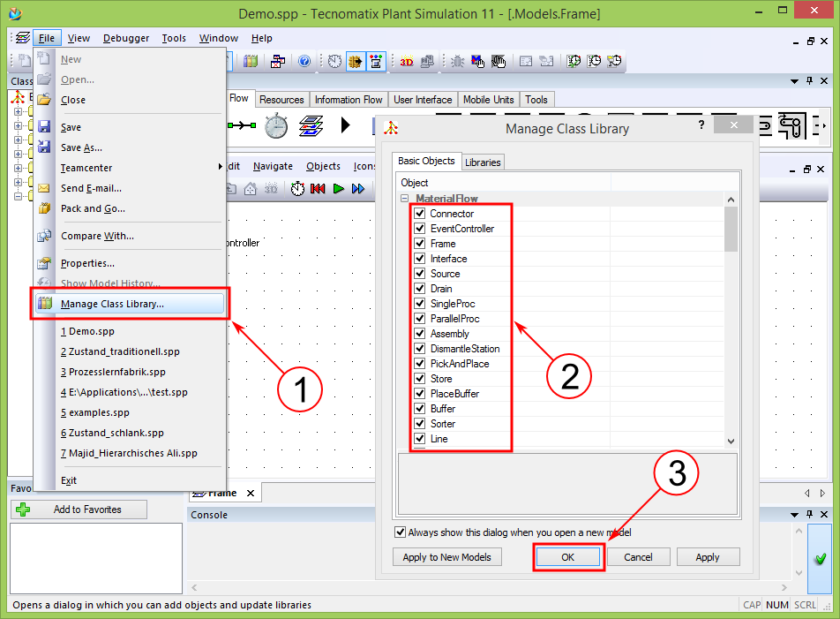Click the green checkmark icon in Console
This screenshot has width=840, height=619.
[820, 560]
